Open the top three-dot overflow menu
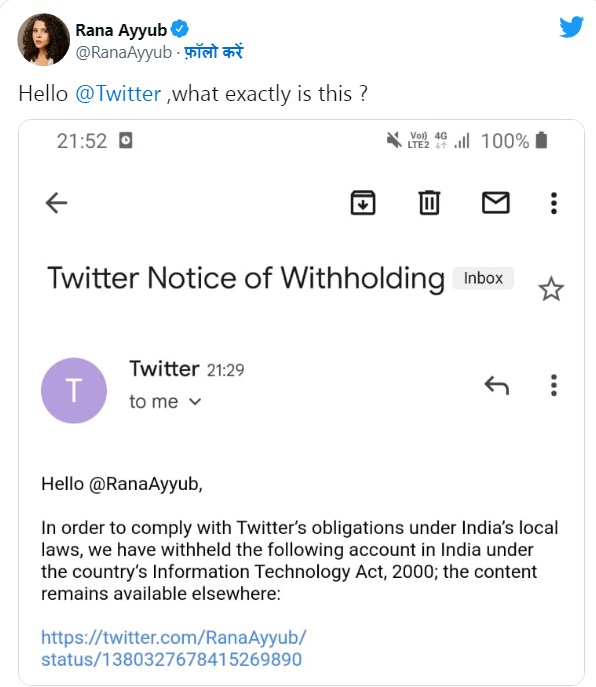596x687 pixels. pyautogui.click(x=554, y=203)
